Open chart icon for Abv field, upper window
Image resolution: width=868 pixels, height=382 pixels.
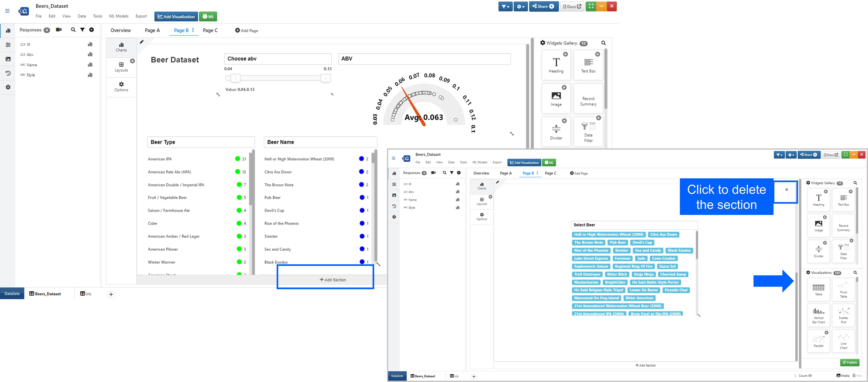click(90, 54)
